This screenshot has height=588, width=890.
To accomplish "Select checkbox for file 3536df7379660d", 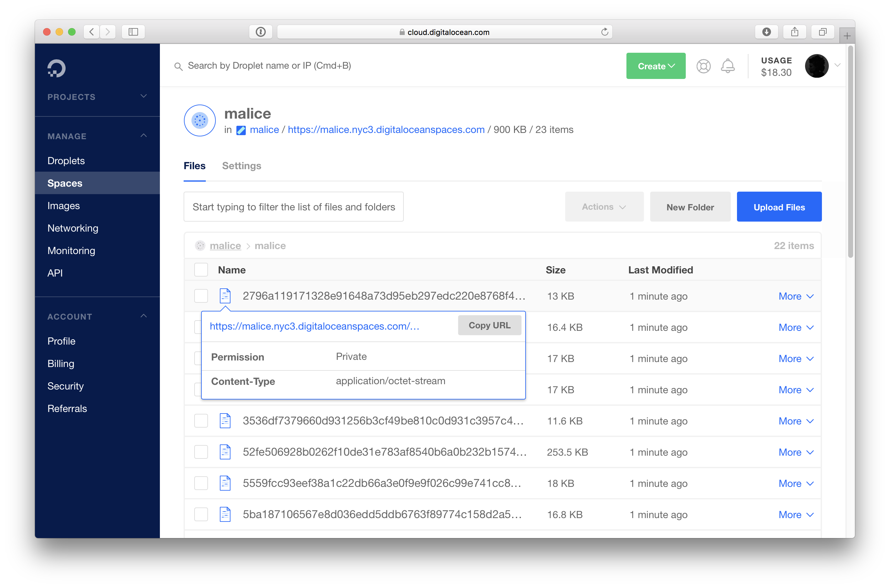I will coord(201,421).
